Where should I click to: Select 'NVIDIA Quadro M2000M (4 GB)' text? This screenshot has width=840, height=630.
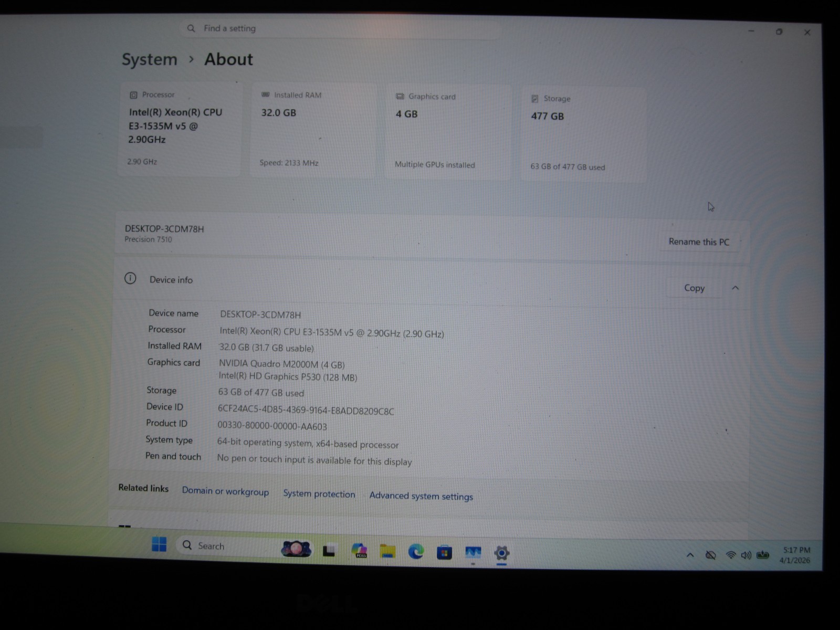(x=281, y=364)
